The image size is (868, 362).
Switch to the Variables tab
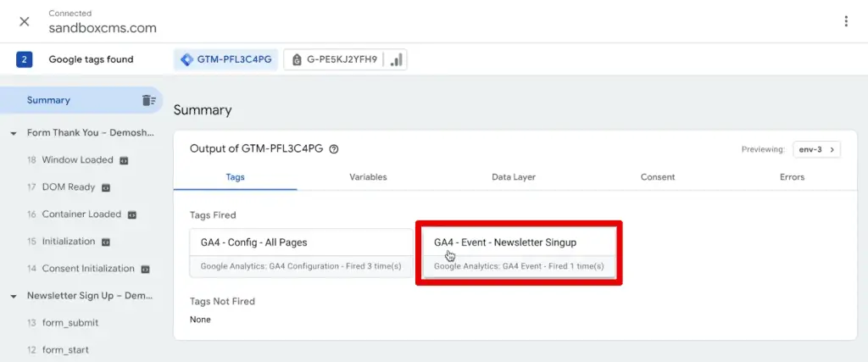click(368, 177)
